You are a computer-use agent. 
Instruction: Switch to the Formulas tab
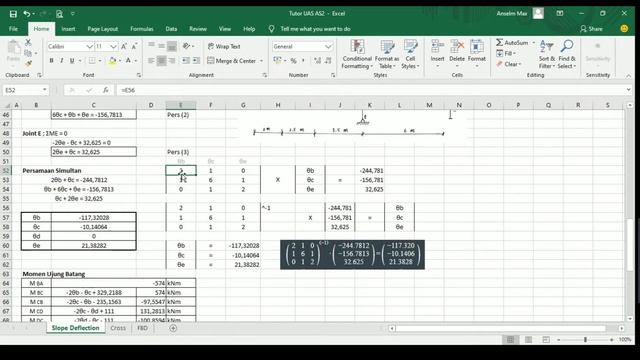point(142,29)
